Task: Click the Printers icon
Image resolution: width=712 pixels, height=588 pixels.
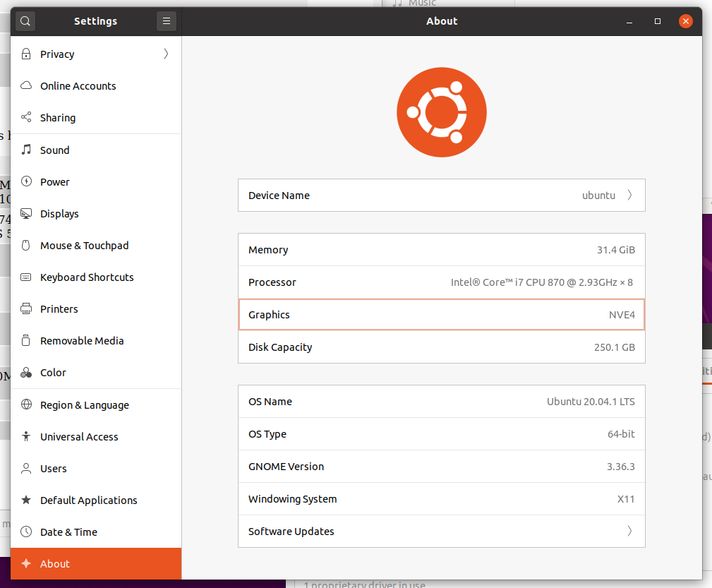Action: pos(26,308)
